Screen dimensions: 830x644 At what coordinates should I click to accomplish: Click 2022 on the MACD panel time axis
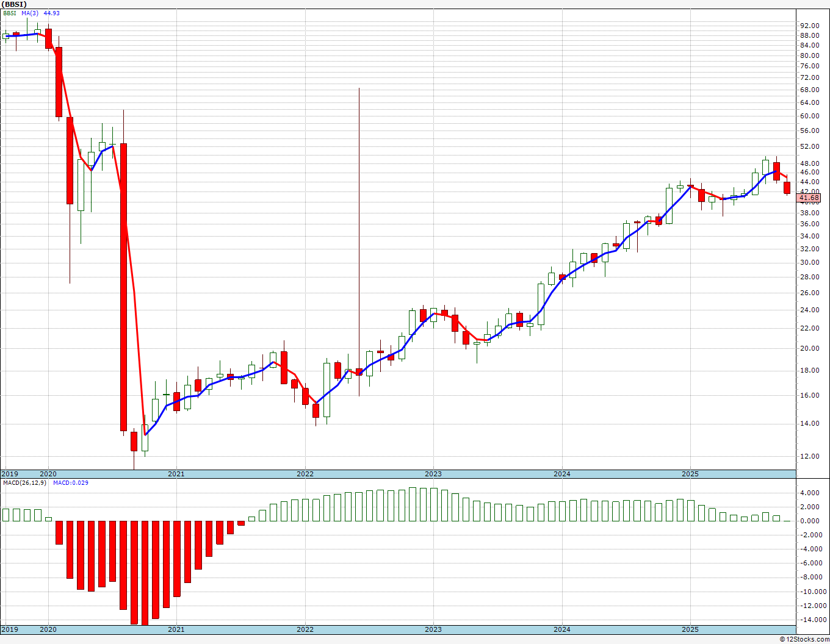[x=305, y=629]
